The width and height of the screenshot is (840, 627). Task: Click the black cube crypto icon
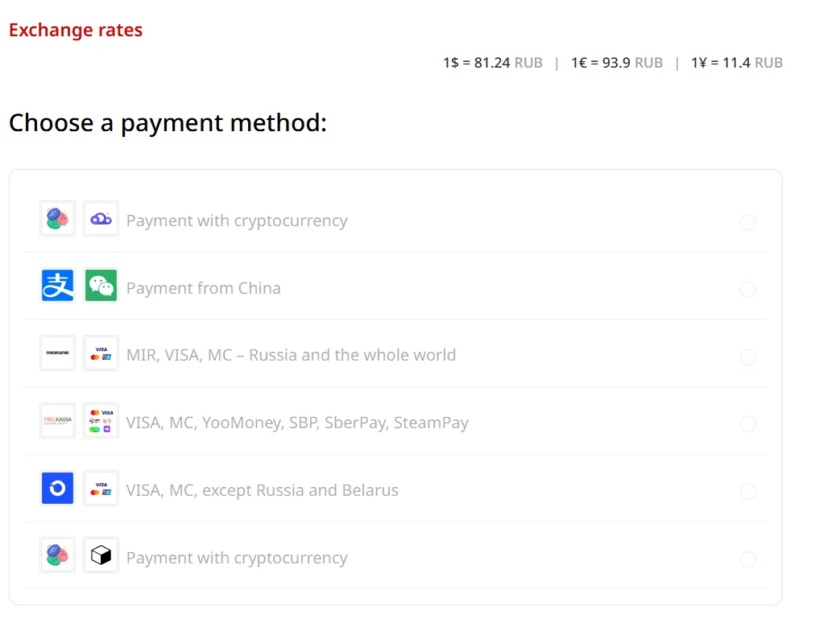point(101,555)
